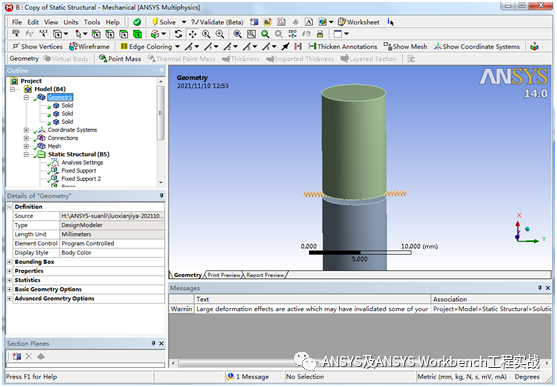The image size is (557, 387).
Task: Click the green checkmark update icon
Action: [137, 22]
